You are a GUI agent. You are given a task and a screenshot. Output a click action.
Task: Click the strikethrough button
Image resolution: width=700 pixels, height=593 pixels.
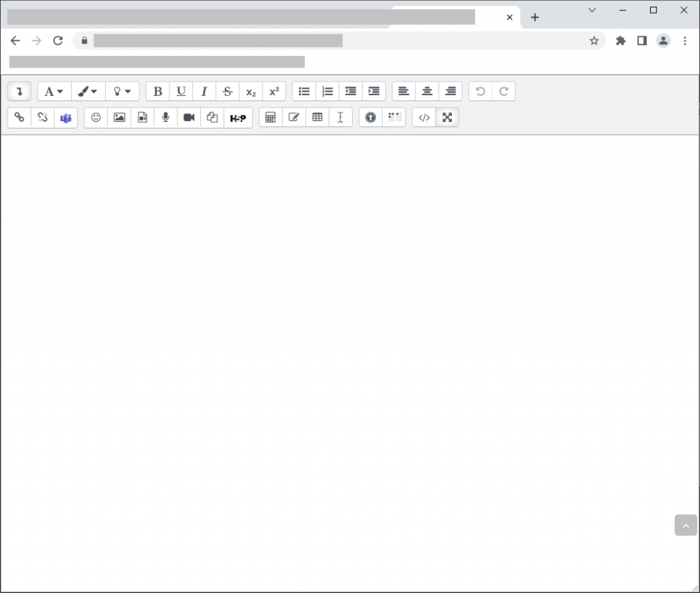click(x=228, y=92)
